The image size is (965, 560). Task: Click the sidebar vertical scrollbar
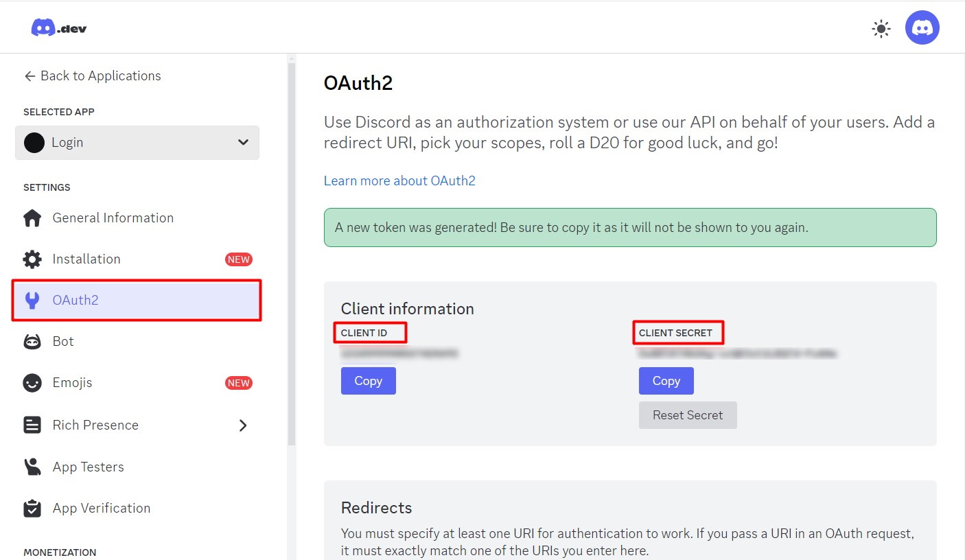click(292, 254)
